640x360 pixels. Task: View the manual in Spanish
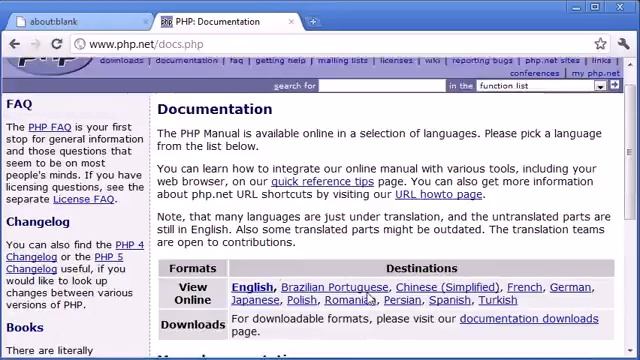click(449, 300)
